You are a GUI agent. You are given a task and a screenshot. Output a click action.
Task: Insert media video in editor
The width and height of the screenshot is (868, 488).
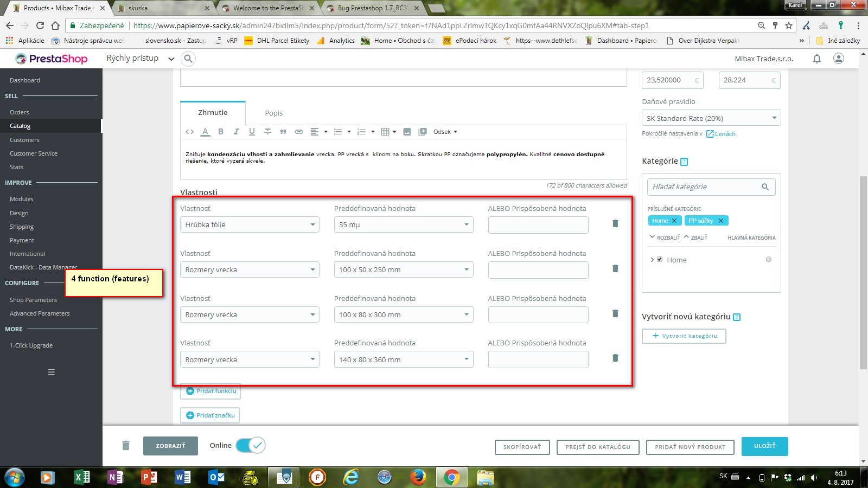[x=423, y=132]
